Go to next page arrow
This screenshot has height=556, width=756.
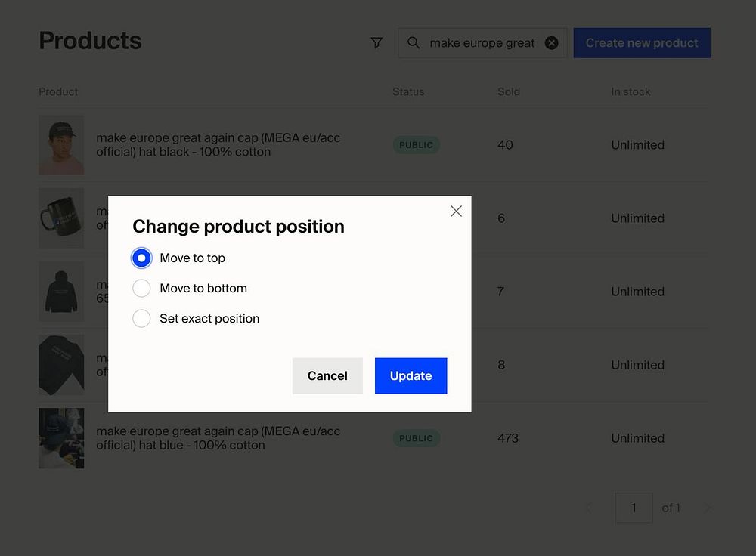click(708, 508)
